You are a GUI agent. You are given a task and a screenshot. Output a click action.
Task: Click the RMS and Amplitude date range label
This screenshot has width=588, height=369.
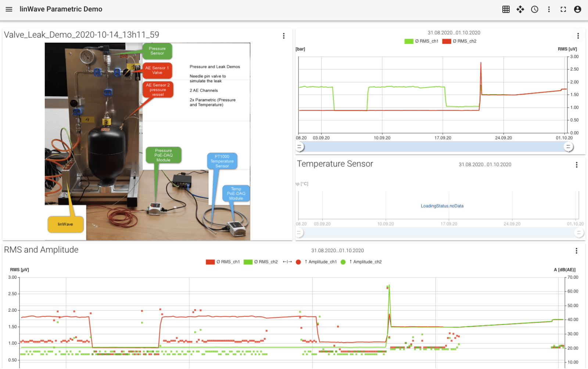point(337,251)
